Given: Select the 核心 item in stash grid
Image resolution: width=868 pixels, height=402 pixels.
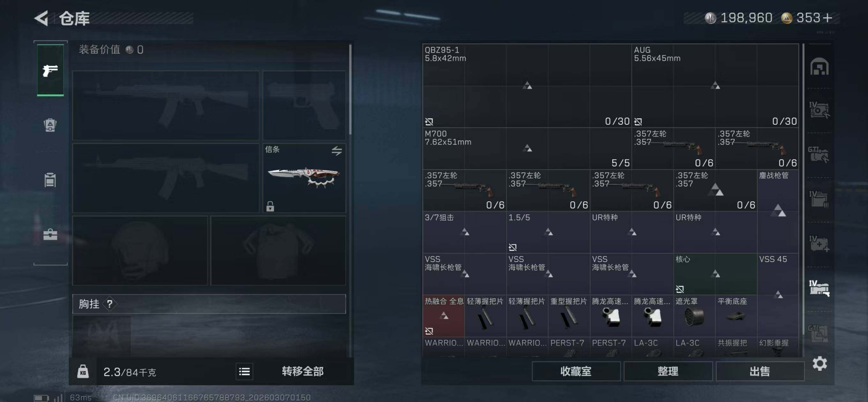Looking at the screenshot, I should pyautogui.click(x=715, y=274).
